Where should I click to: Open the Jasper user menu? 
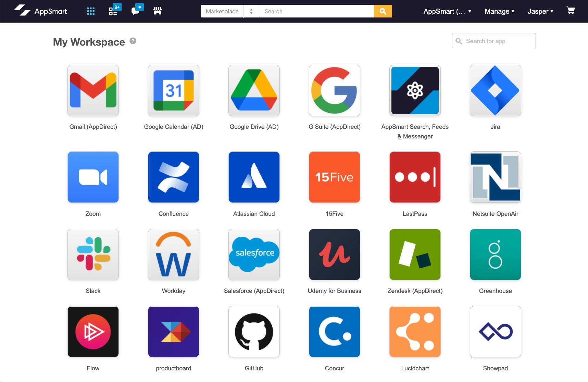pos(540,11)
